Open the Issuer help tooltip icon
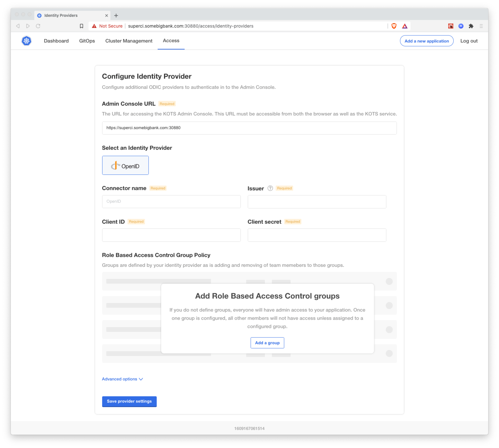 point(270,188)
